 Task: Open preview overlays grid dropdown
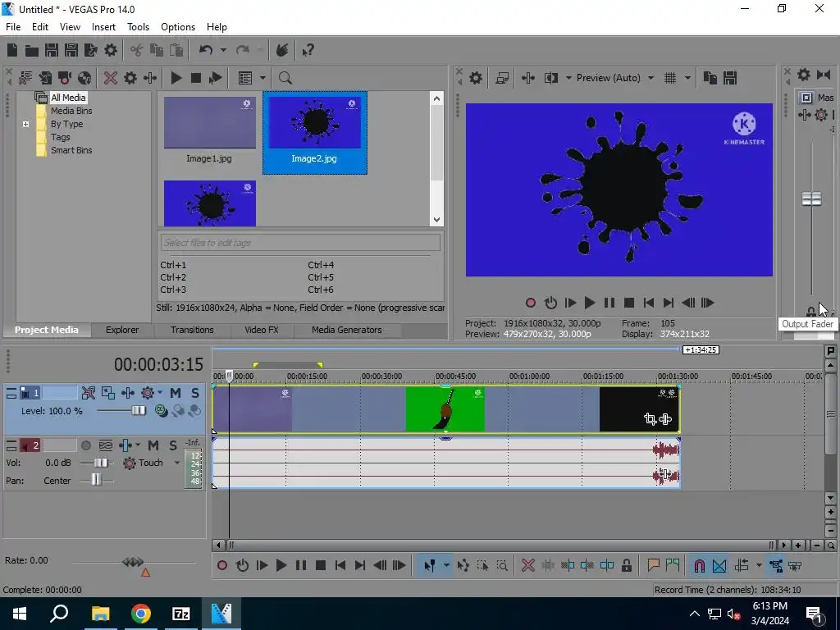point(688,78)
